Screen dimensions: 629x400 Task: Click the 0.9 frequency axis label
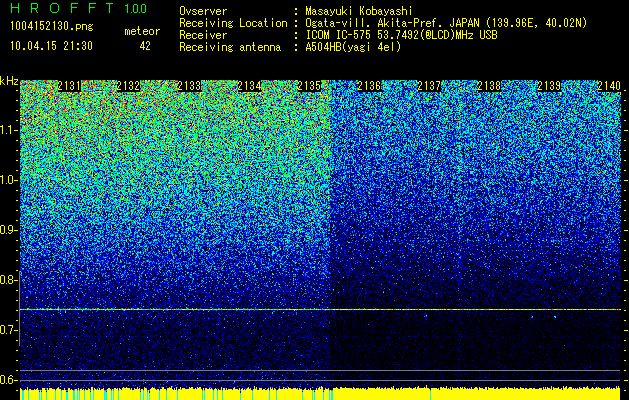point(7,230)
